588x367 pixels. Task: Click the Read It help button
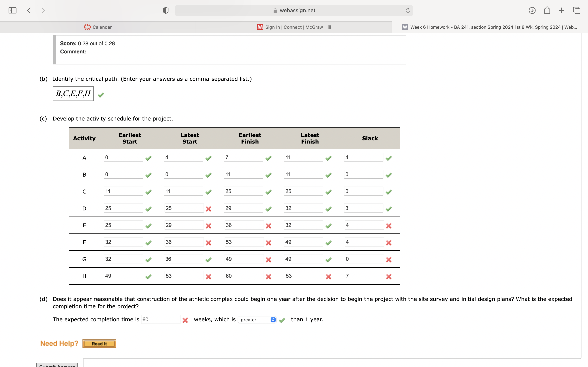coord(99,344)
